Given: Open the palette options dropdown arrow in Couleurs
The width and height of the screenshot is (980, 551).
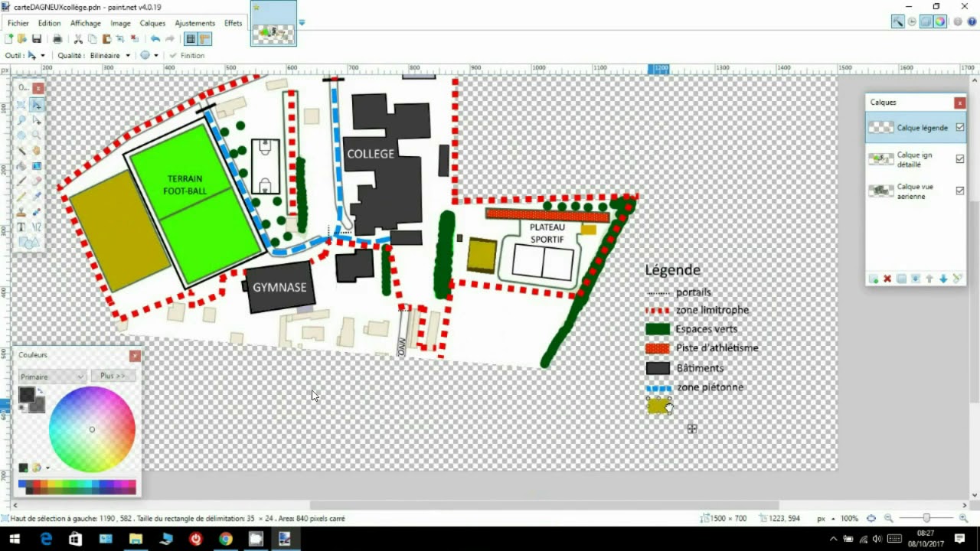Looking at the screenshot, I should (47, 468).
